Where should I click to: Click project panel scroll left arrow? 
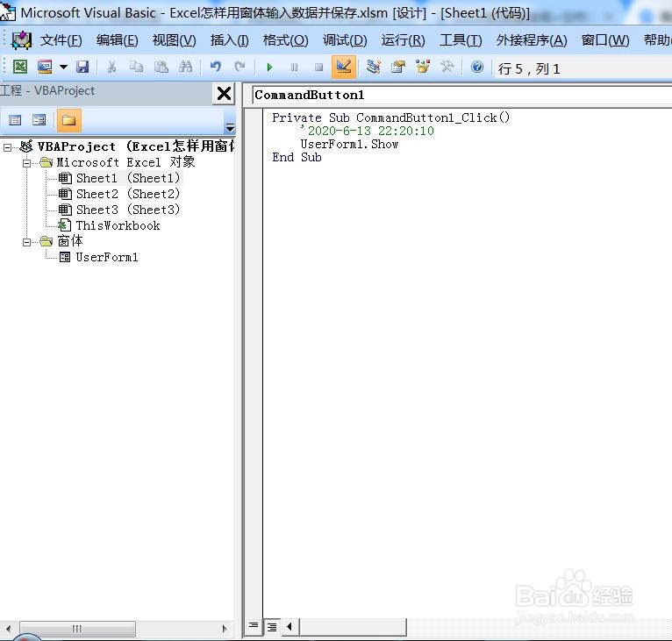click(8, 629)
